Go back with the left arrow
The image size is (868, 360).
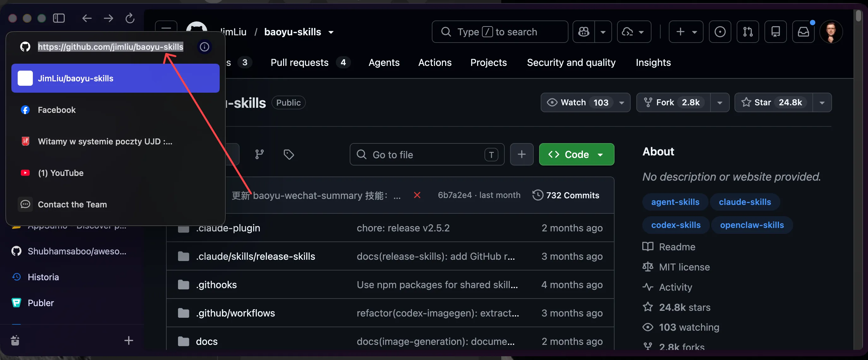87,18
